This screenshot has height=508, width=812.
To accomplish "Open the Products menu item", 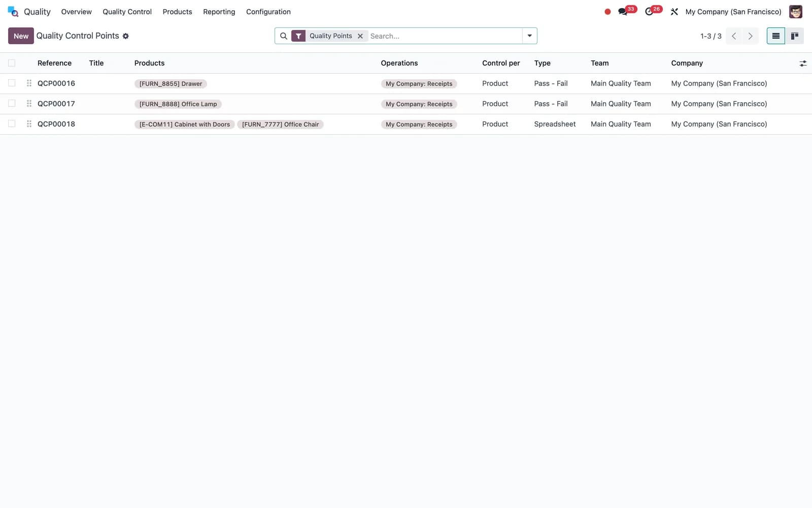I will [x=177, y=12].
